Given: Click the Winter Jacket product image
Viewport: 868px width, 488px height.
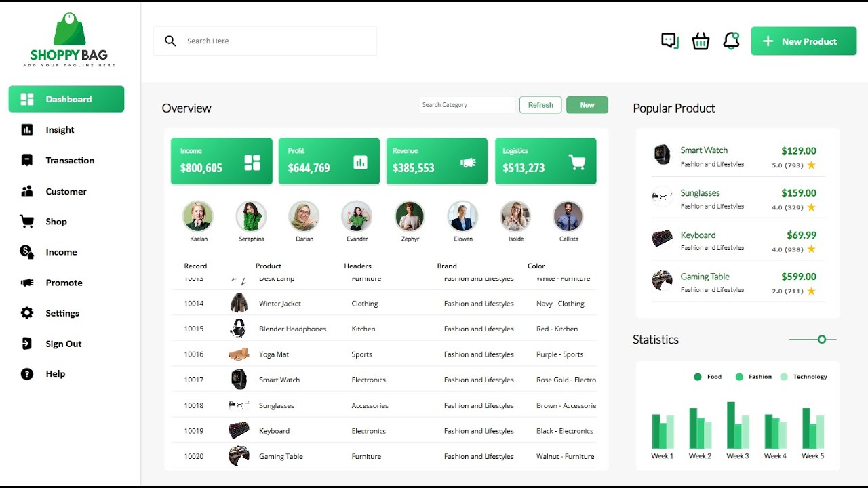Looking at the screenshot, I should (239, 303).
